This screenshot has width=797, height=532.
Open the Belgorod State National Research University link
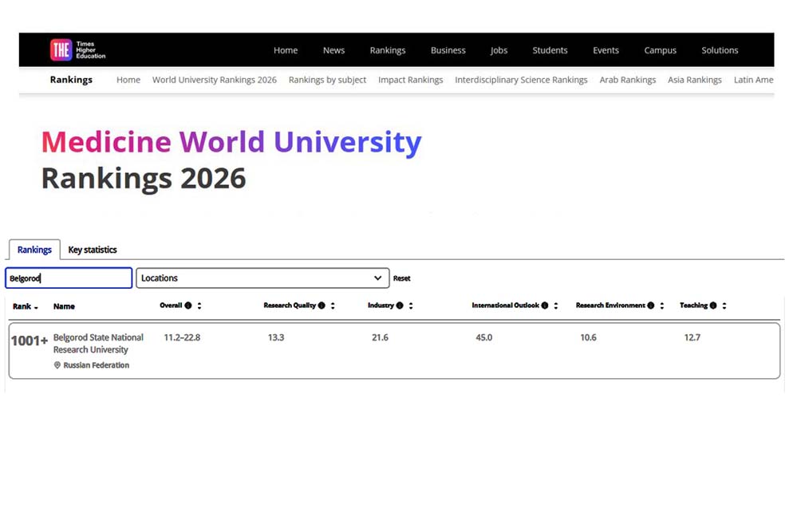[x=98, y=344]
